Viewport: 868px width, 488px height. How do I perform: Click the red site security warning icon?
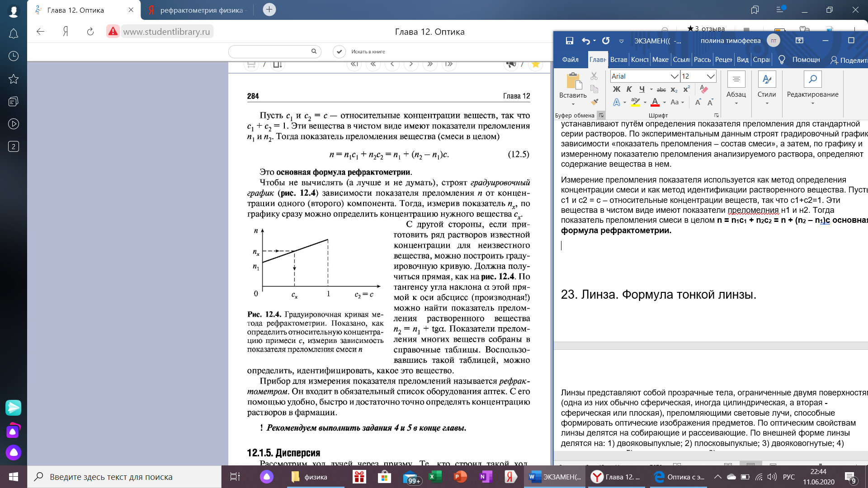pos(113,31)
